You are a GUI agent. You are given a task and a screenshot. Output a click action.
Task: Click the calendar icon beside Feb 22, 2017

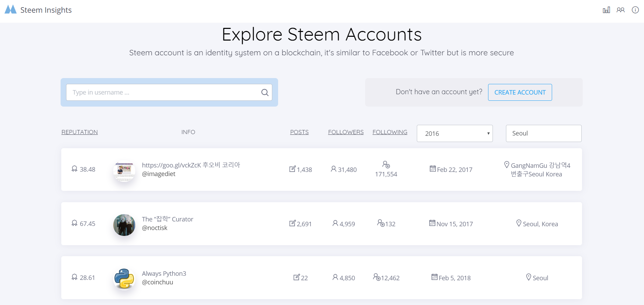click(433, 169)
